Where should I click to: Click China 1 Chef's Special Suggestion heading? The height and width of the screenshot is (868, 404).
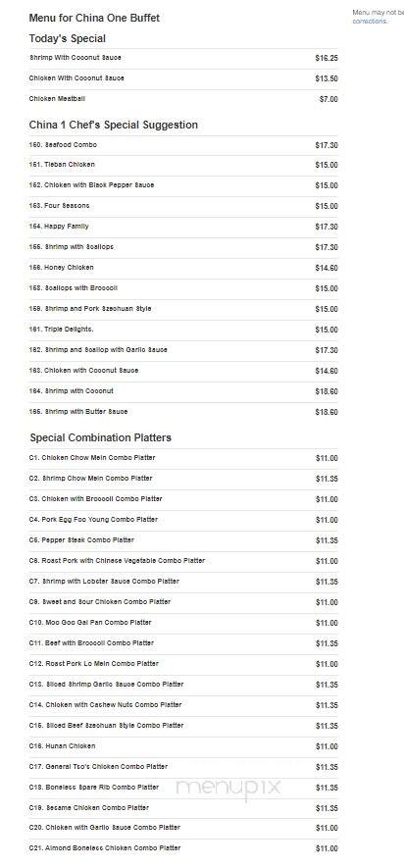(114, 125)
